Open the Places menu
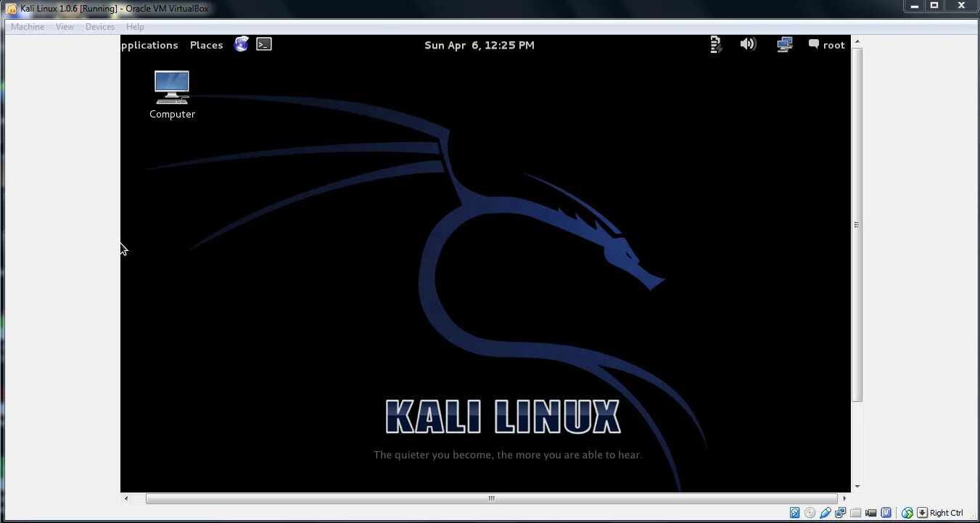Image resolution: width=980 pixels, height=523 pixels. click(x=207, y=45)
